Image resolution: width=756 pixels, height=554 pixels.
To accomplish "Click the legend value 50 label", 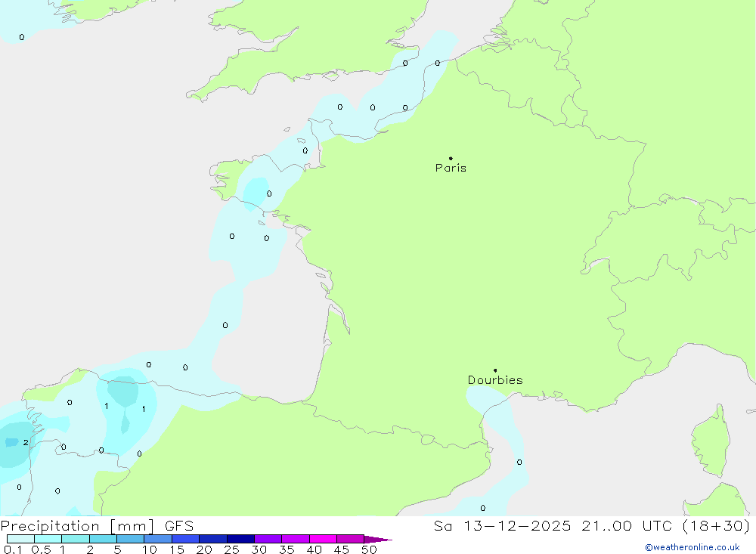I will pyautogui.click(x=370, y=549).
